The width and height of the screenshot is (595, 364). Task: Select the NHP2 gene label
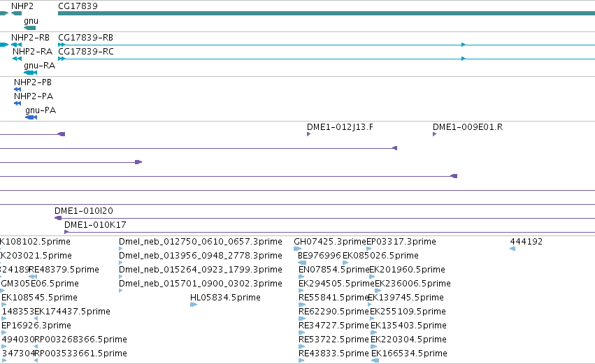pos(22,6)
